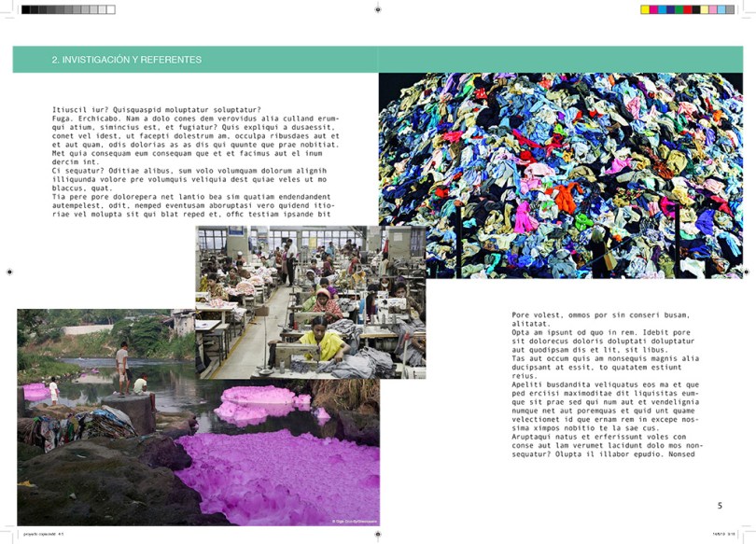The height and width of the screenshot is (544, 756).
Task: Click the top center registration mark
Action: pos(378,9)
